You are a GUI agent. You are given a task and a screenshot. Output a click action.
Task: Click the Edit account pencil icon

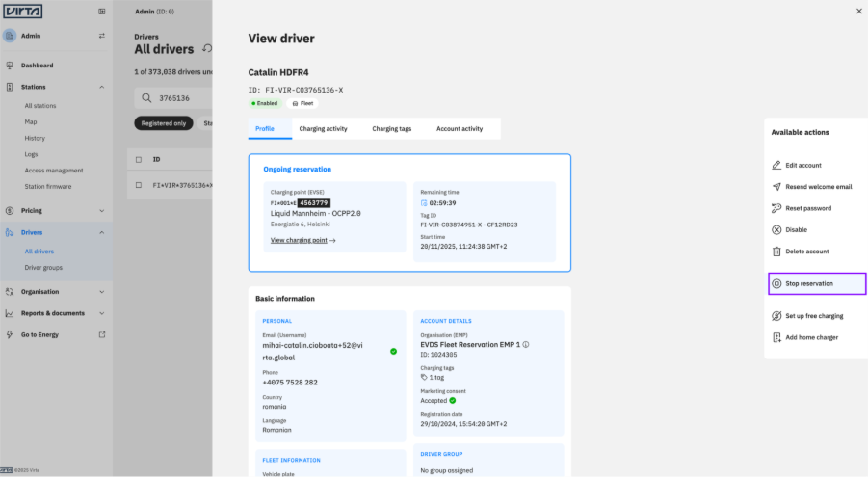point(776,165)
